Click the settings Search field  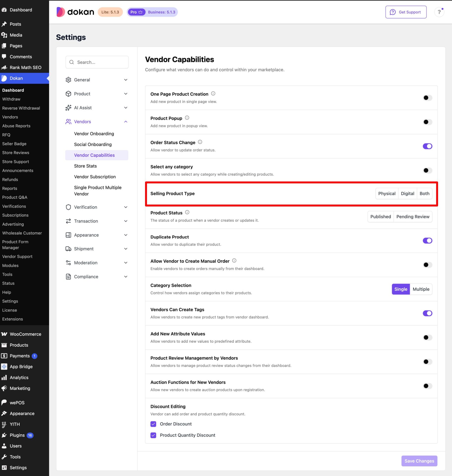pyautogui.click(x=97, y=62)
